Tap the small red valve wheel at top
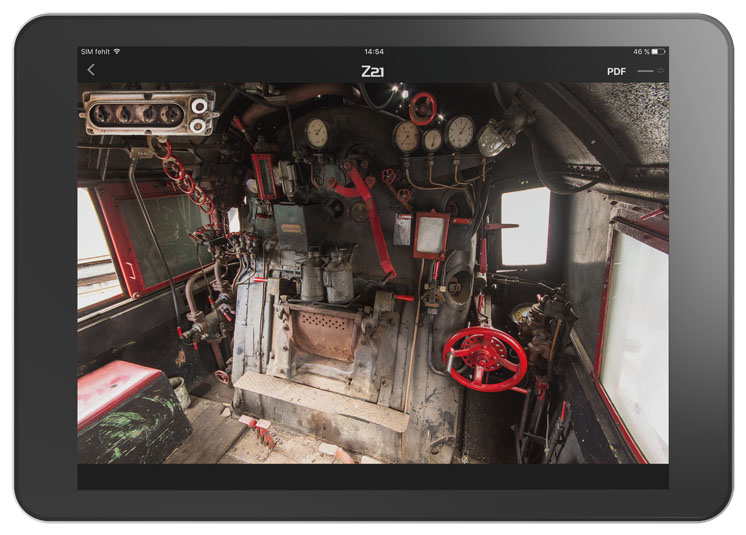 click(423, 108)
